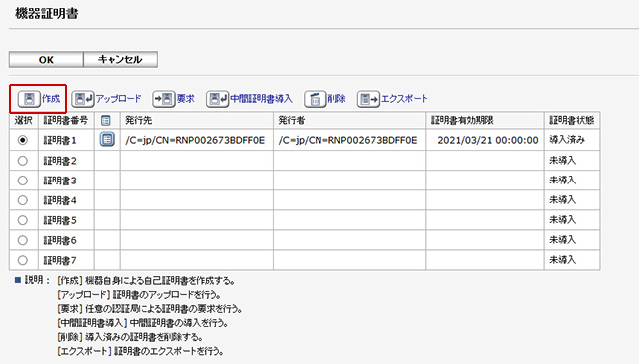
Task: Click the 中間証明書導入 text link
Action: coord(261,99)
